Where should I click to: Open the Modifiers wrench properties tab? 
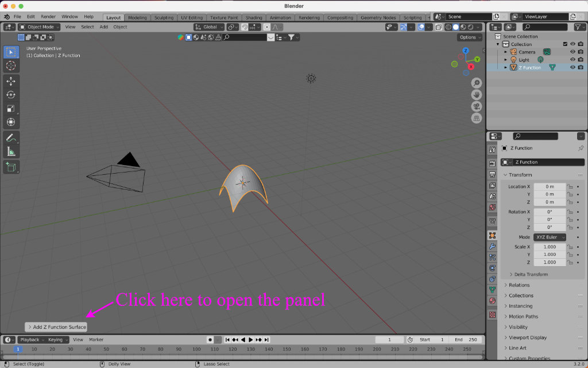(x=492, y=246)
